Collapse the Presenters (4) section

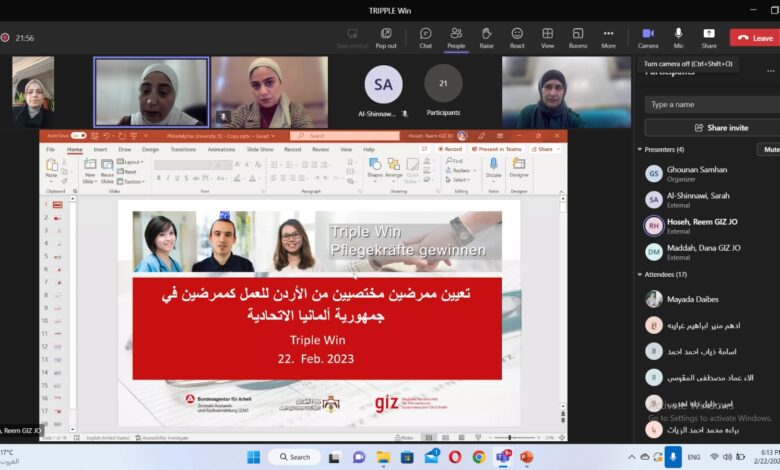tap(640, 149)
